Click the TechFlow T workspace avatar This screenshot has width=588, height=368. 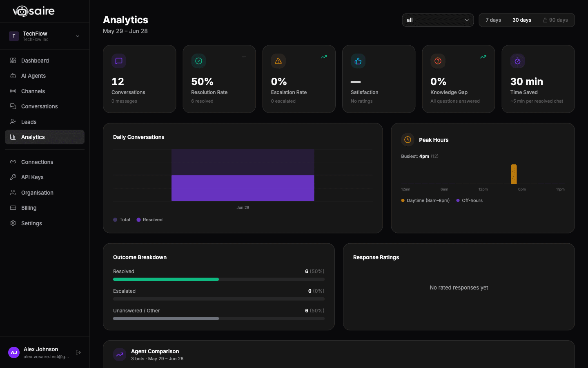coord(14,36)
